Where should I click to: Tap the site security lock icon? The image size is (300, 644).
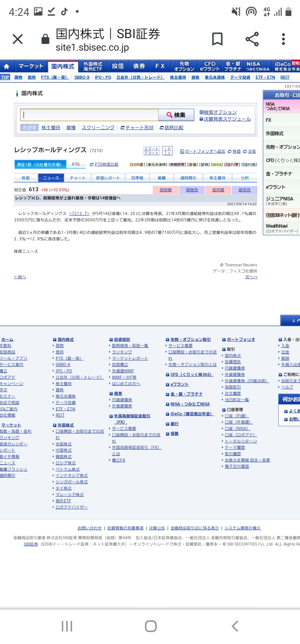click(45, 39)
